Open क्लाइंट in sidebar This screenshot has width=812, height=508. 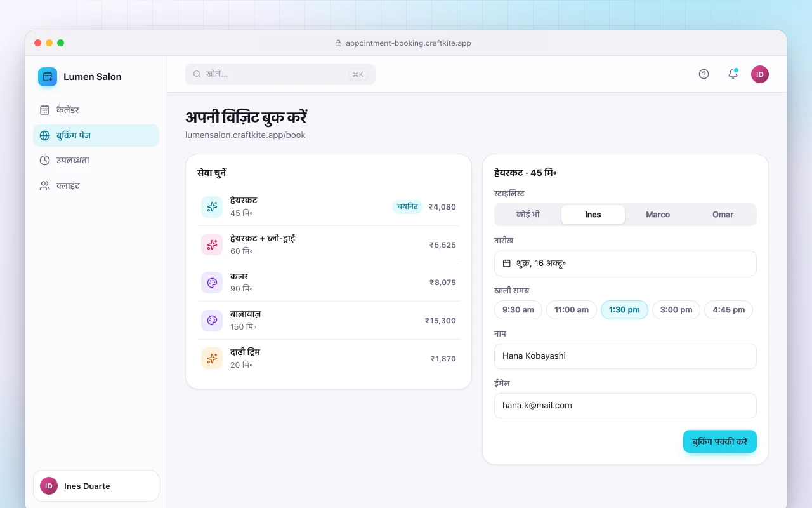tap(96, 185)
